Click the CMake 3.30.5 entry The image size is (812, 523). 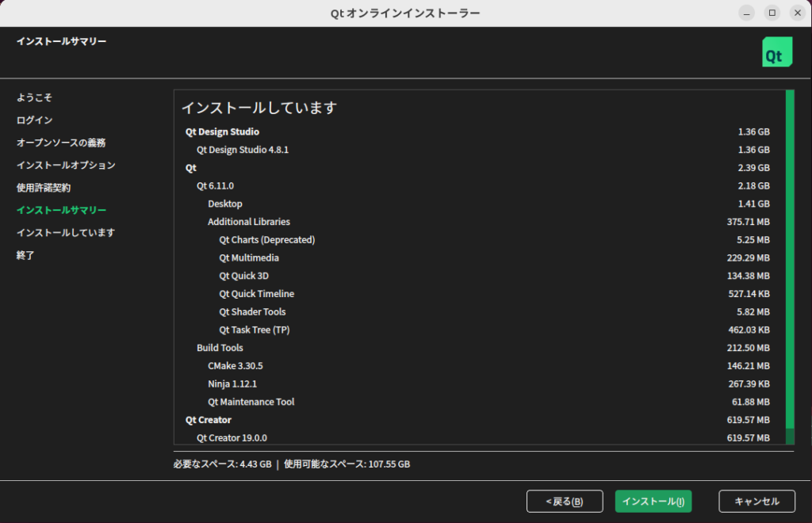tap(235, 366)
